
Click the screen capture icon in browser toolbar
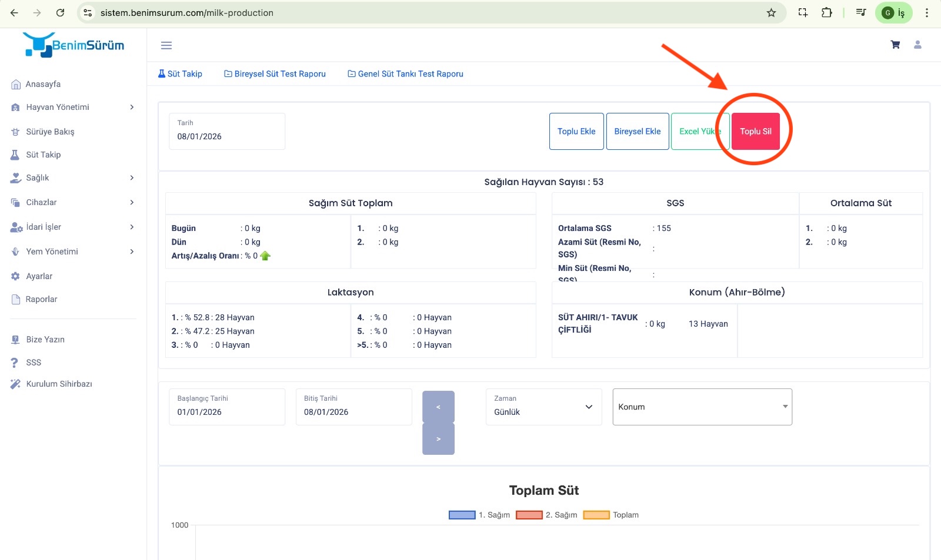(x=803, y=12)
